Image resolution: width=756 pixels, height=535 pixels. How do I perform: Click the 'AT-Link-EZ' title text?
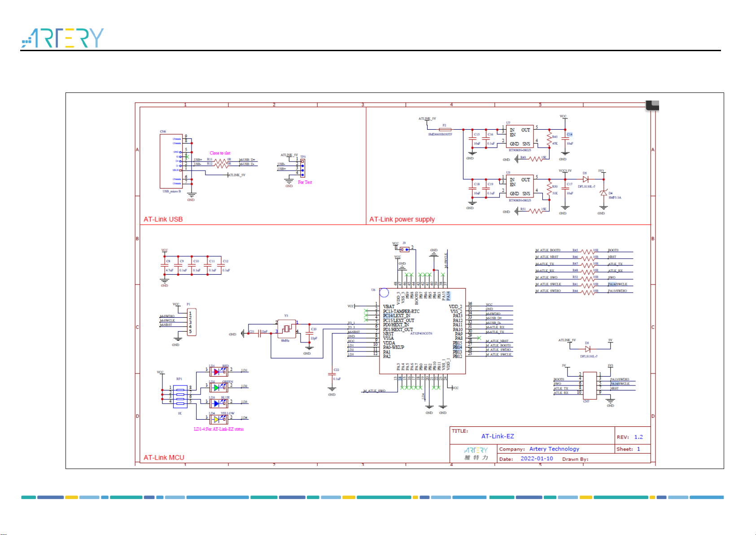[498, 436]
